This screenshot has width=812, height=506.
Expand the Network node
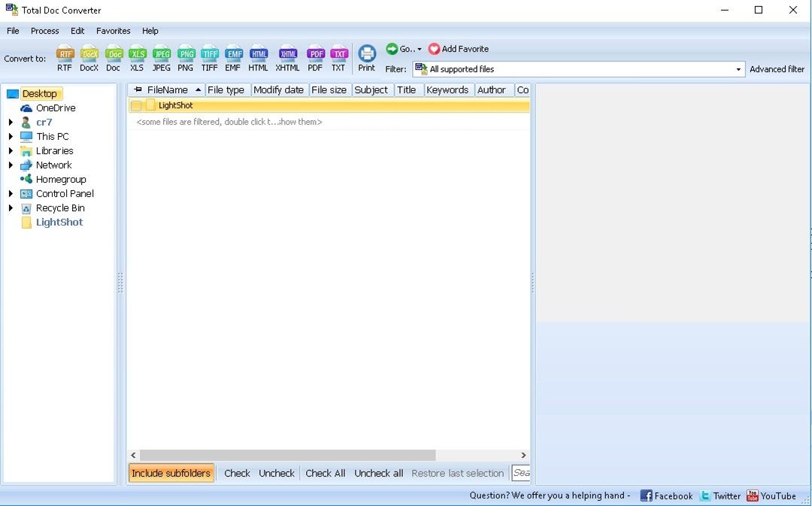pos(11,165)
